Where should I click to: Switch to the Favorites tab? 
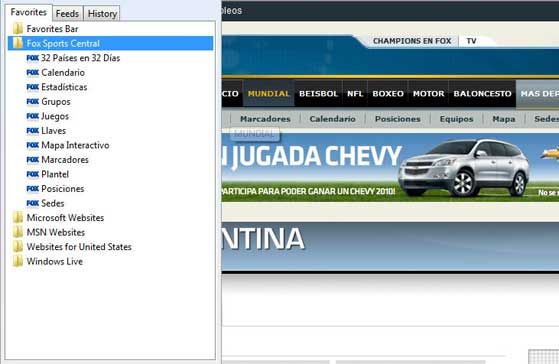(x=29, y=12)
